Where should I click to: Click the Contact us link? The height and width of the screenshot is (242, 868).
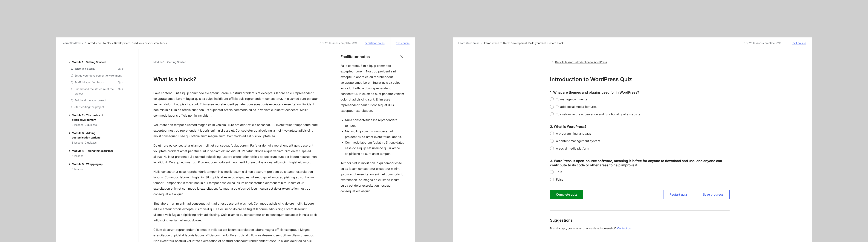pos(624,229)
